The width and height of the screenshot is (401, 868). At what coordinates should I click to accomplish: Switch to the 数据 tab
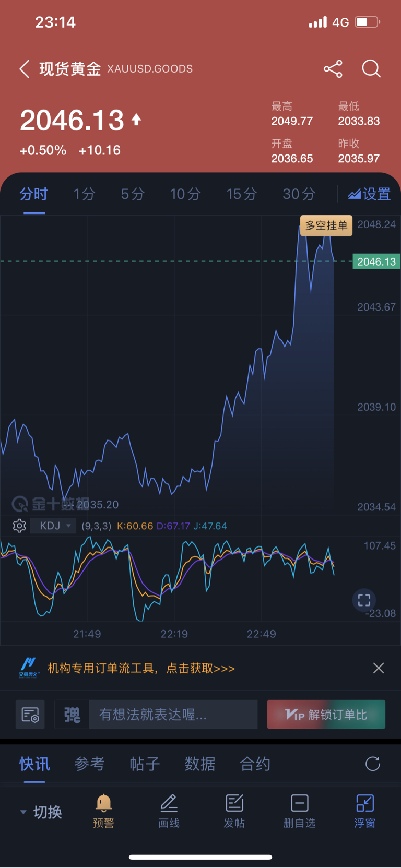point(200,764)
